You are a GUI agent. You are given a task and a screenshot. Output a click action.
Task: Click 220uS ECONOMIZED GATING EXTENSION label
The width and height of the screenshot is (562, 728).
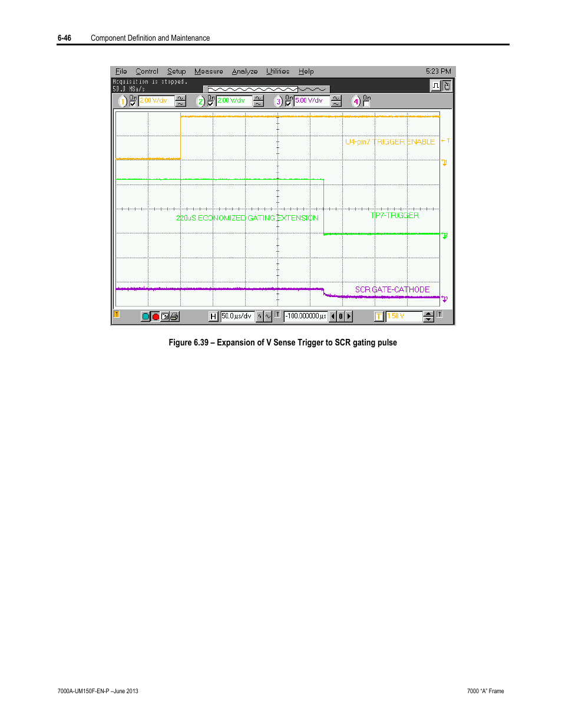[x=247, y=218]
